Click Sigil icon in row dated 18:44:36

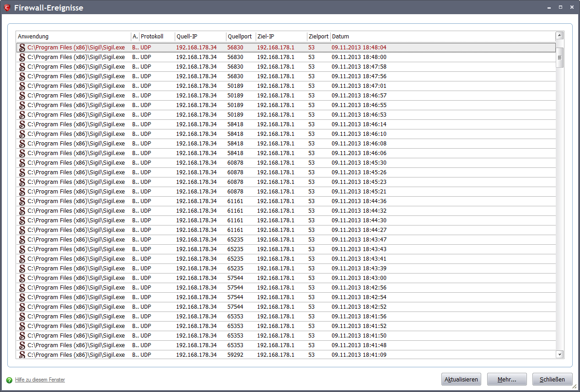(22, 201)
